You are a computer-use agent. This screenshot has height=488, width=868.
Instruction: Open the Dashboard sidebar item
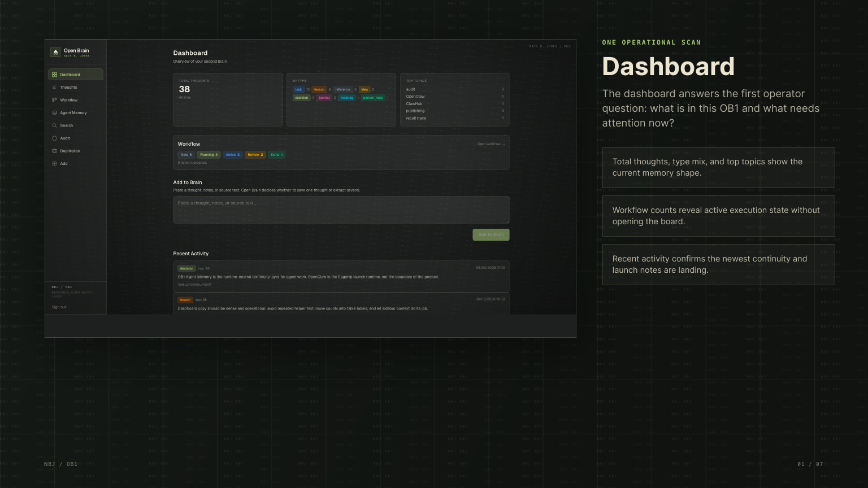point(76,75)
